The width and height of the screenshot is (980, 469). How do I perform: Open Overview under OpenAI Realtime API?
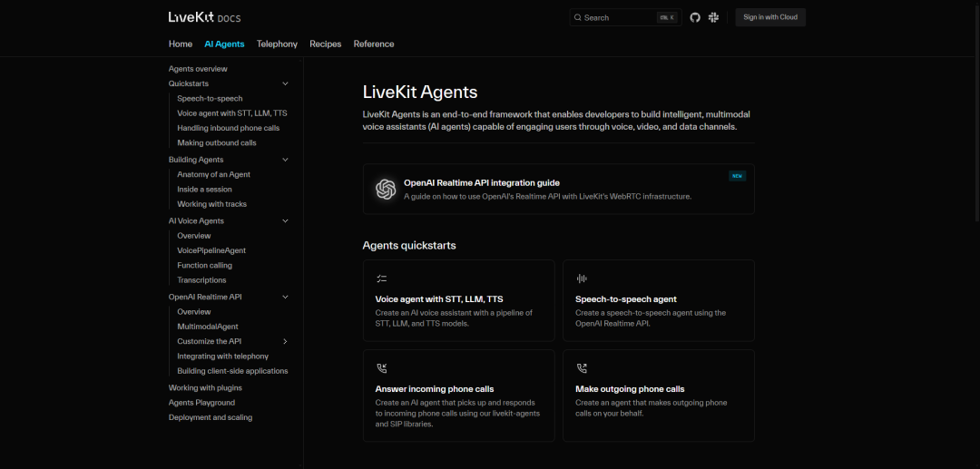[x=194, y=312]
